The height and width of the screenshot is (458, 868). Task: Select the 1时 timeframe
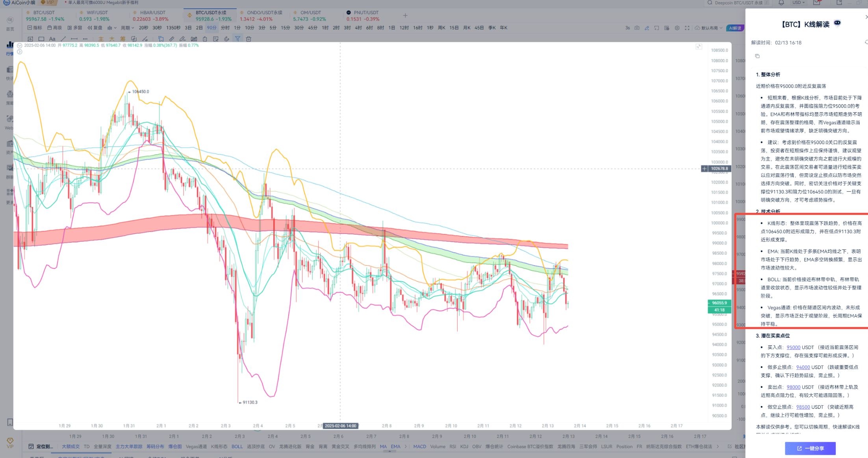coord(325,28)
